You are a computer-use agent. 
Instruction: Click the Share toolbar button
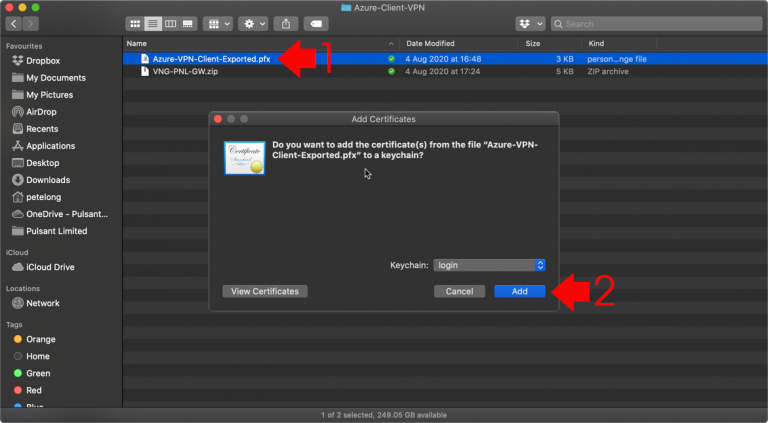point(286,24)
